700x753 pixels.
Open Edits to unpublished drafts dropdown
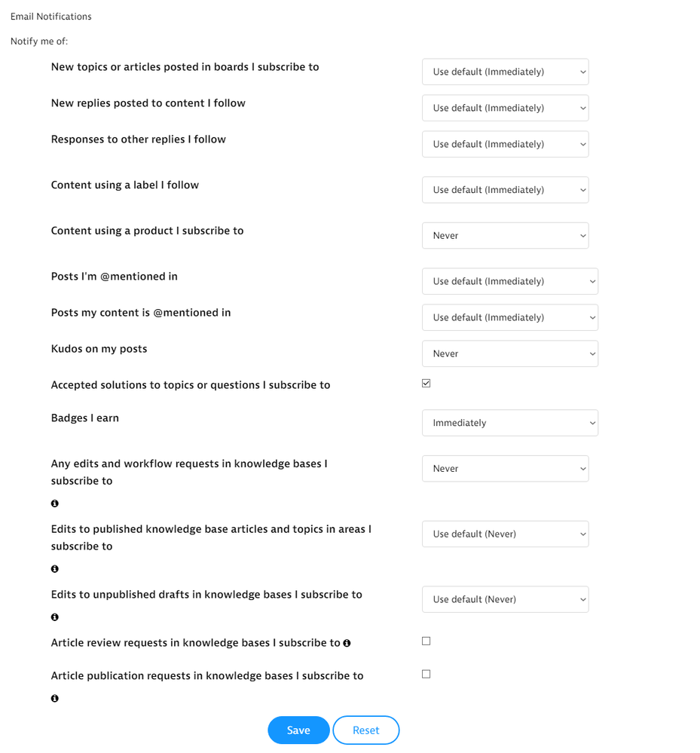(505, 600)
